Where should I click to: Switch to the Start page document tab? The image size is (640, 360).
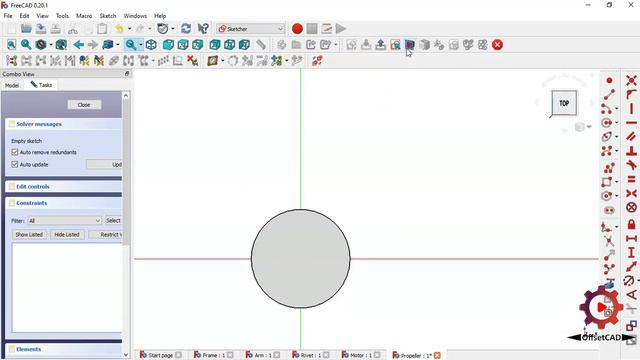click(160, 355)
